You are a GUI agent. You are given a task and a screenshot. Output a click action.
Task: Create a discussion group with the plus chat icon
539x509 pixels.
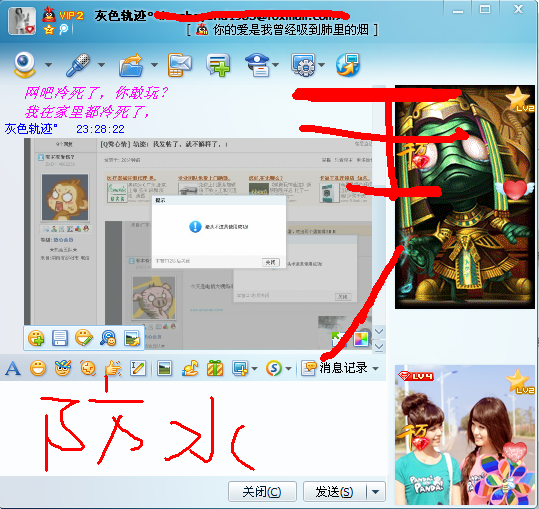tap(218, 65)
